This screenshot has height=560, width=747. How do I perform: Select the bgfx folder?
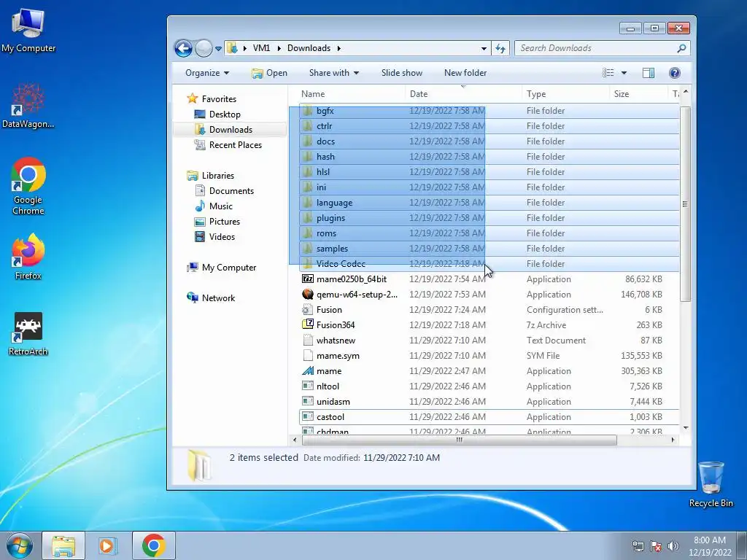(x=325, y=111)
